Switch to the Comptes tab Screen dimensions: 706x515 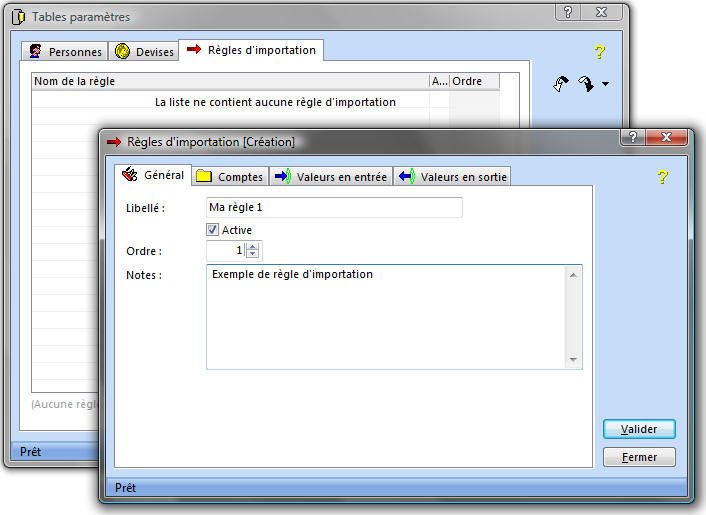[229, 177]
